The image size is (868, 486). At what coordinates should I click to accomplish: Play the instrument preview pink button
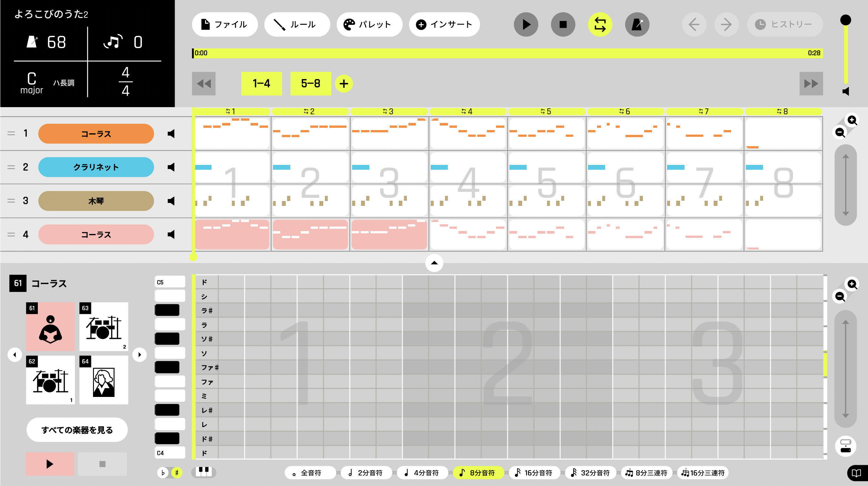tap(50, 464)
